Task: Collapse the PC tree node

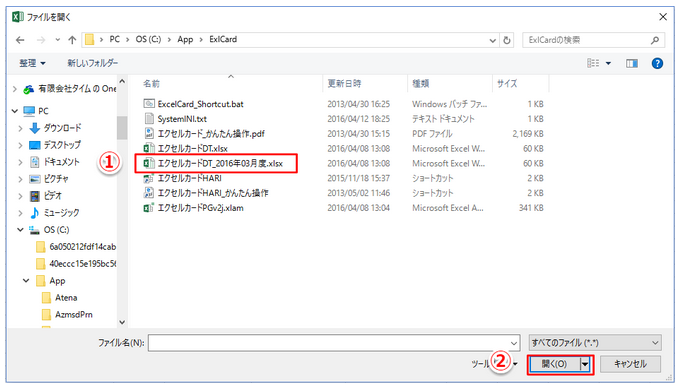Action: (x=14, y=111)
